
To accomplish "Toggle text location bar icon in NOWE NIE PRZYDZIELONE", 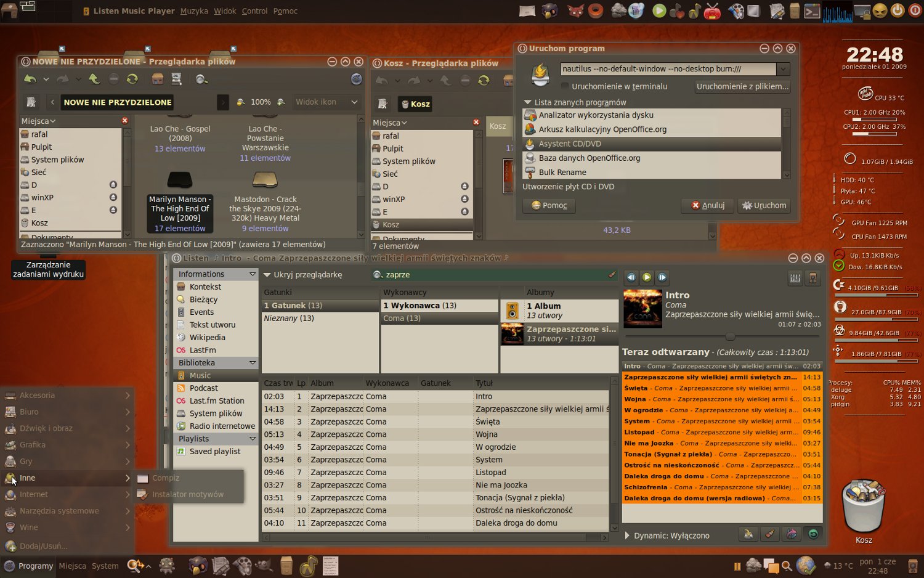I will 31,102.
